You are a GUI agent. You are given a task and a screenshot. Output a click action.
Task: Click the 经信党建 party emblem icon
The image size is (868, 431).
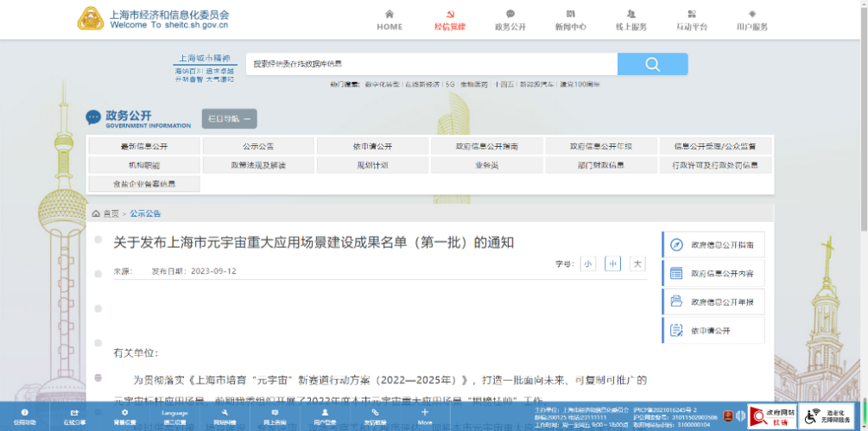449,15
